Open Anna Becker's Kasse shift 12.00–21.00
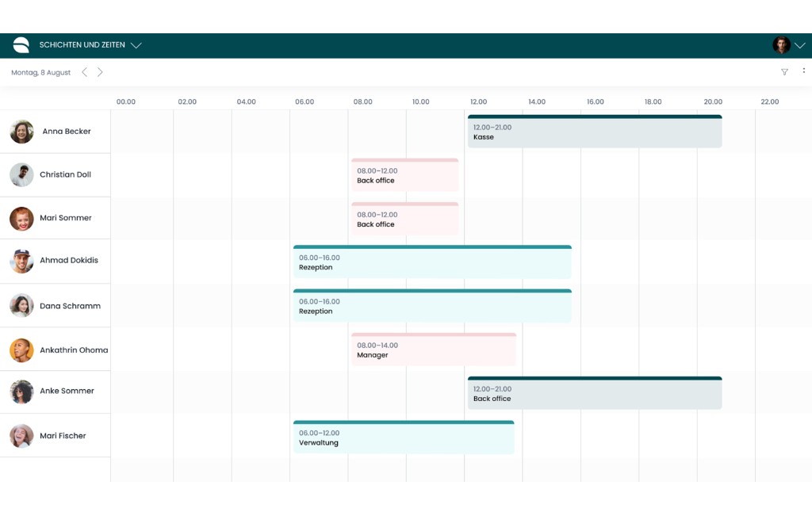The image size is (812, 512). click(595, 132)
